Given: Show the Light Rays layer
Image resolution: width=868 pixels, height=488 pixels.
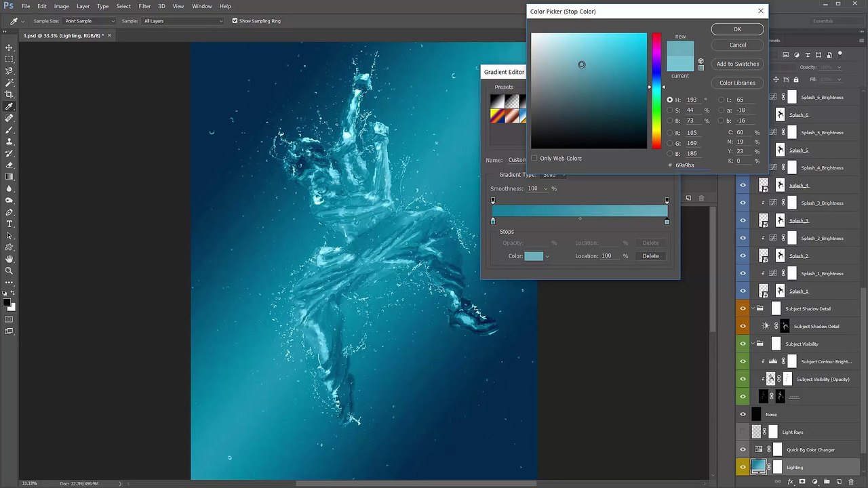Looking at the screenshot, I should click(x=743, y=432).
